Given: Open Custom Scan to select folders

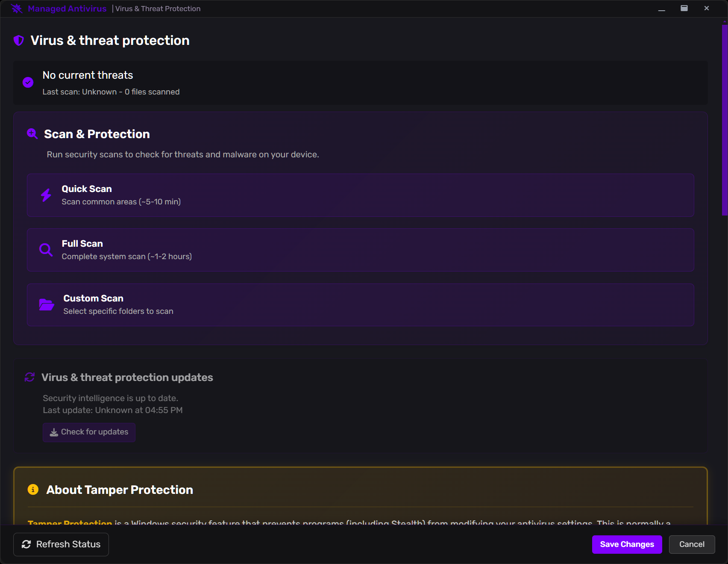Looking at the screenshot, I should click(360, 304).
